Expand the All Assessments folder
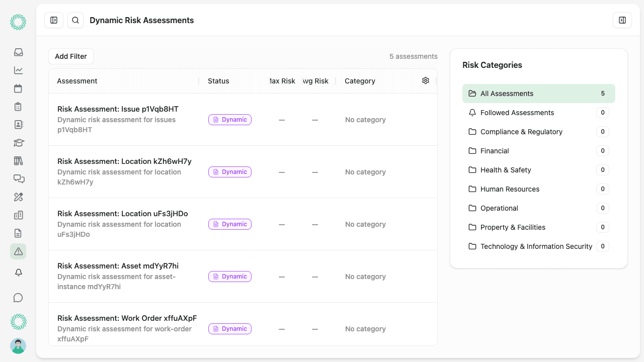This screenshot has width=644, height=362. (x=507, y=94)
